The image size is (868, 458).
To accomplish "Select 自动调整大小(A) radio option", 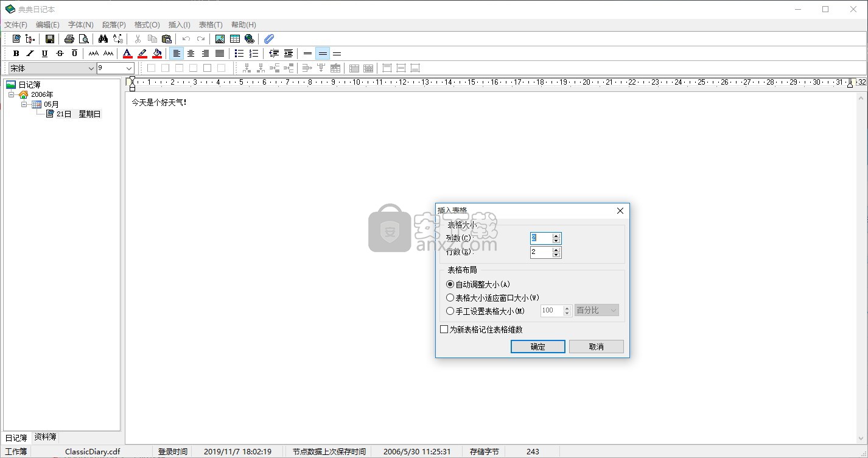I will [478, 284].
